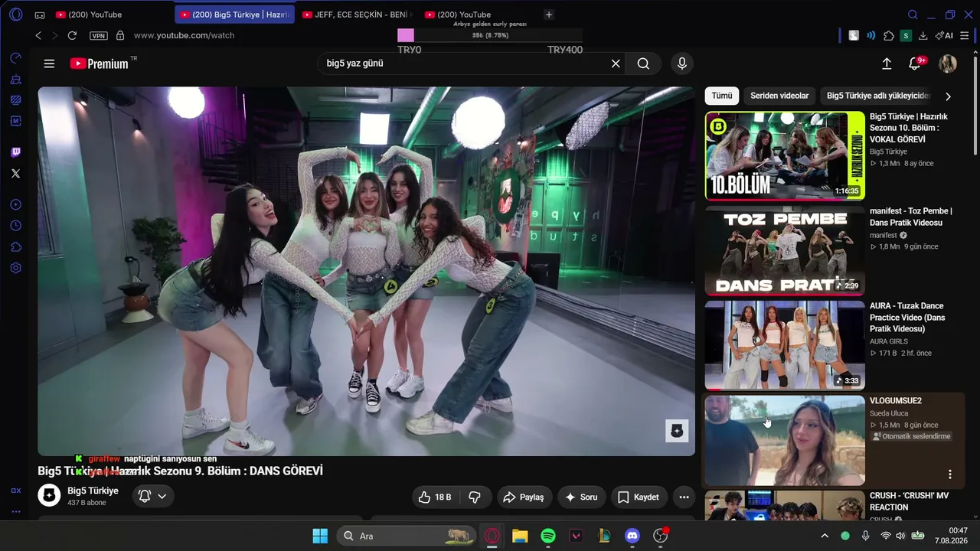
Task: Open the Big5 Türkiye channel name link
Action: [x=93, y=491]
